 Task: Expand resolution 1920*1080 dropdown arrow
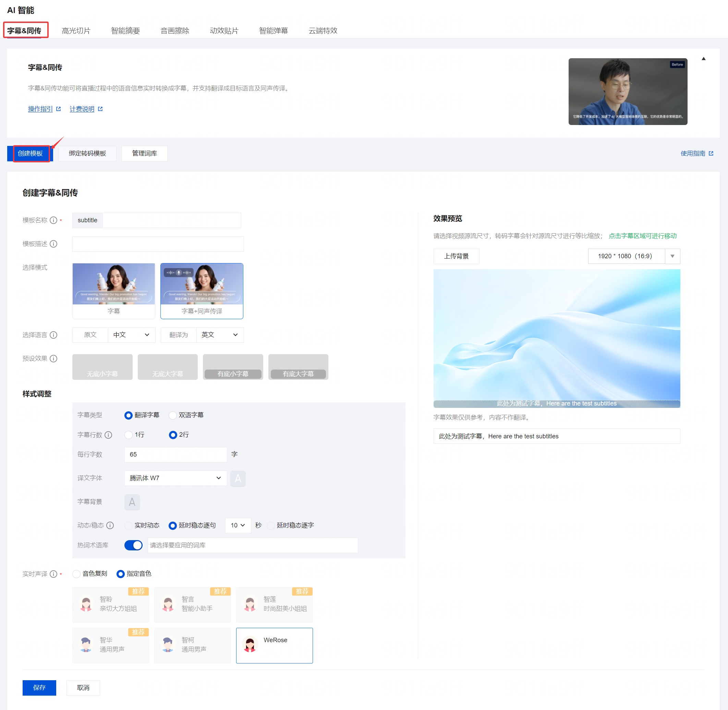point(672,256)
